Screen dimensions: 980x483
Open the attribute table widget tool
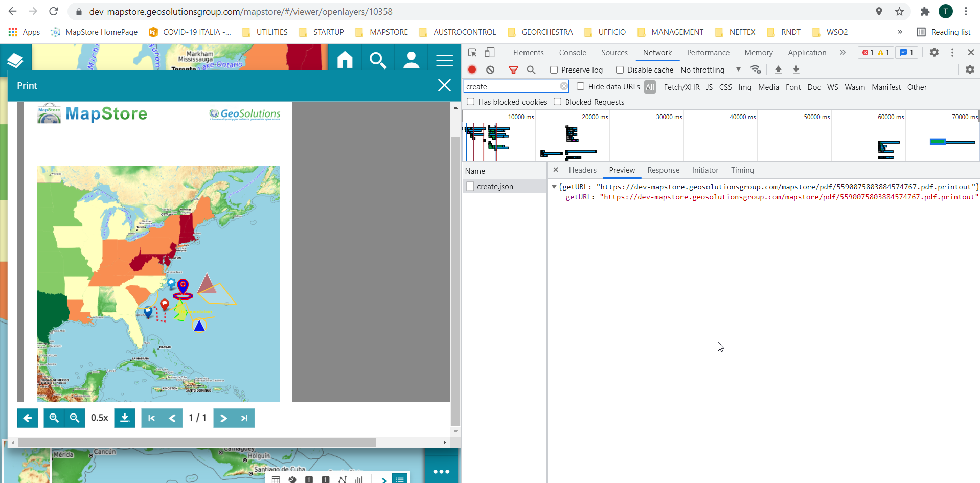(x=276, y=479)
